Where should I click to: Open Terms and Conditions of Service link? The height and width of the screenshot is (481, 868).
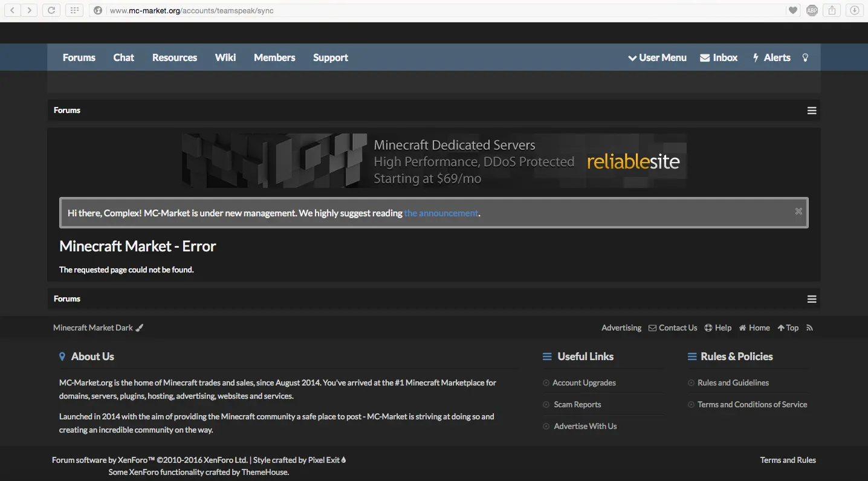[x=753, y=404]
